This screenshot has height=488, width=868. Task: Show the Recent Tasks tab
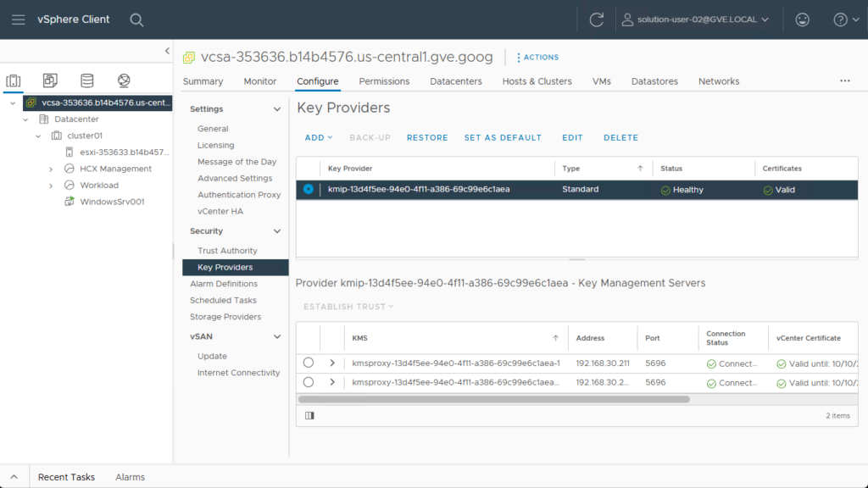pos(66,477)
